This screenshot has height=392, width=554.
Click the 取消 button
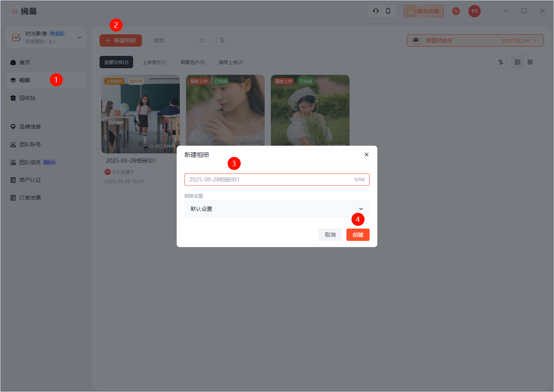tap(330, 235)
